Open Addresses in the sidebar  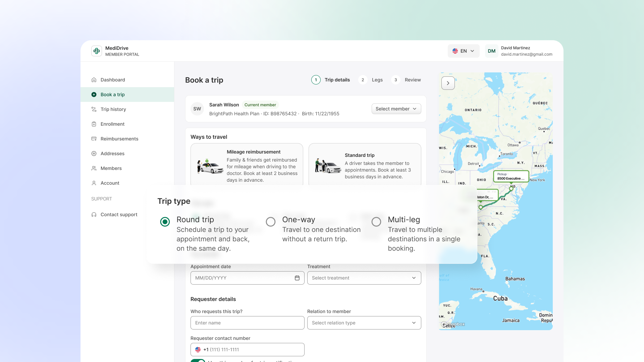127,154
